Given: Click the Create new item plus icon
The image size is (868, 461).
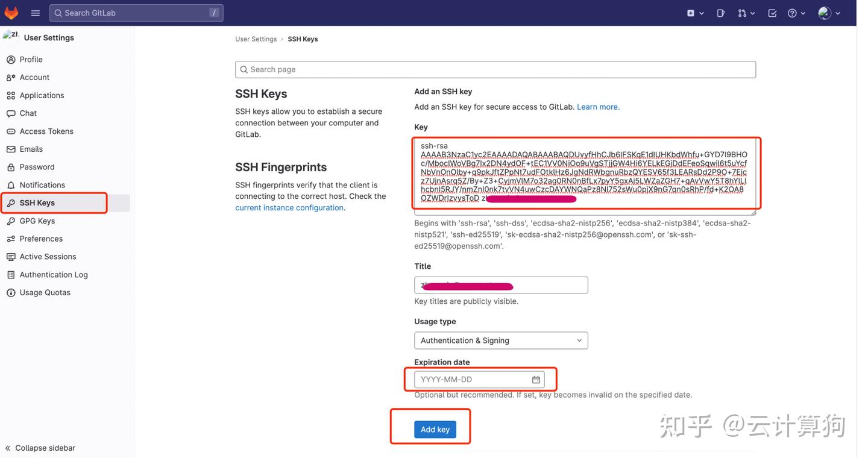Looking at the screenshot, I should pyautogui.click(x=692, y=12).
